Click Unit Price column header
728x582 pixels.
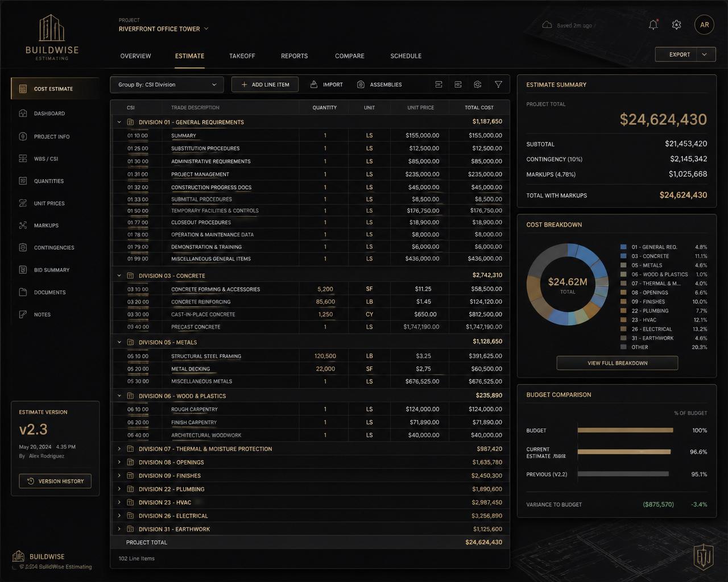(420, 107)
